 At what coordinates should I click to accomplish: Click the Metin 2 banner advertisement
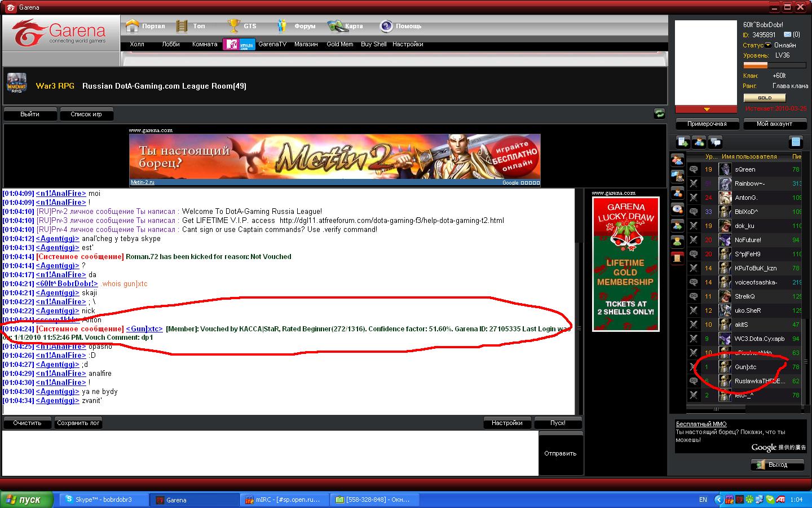(335, 160)
